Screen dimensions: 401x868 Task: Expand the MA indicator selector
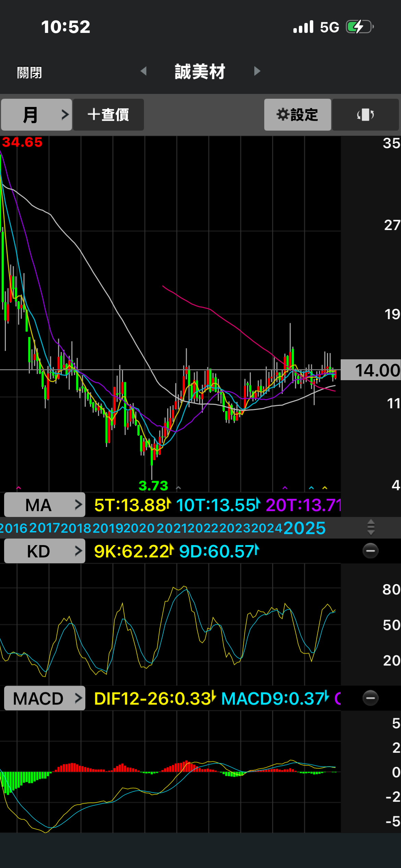pyautogui.click(x=45, y=505)
